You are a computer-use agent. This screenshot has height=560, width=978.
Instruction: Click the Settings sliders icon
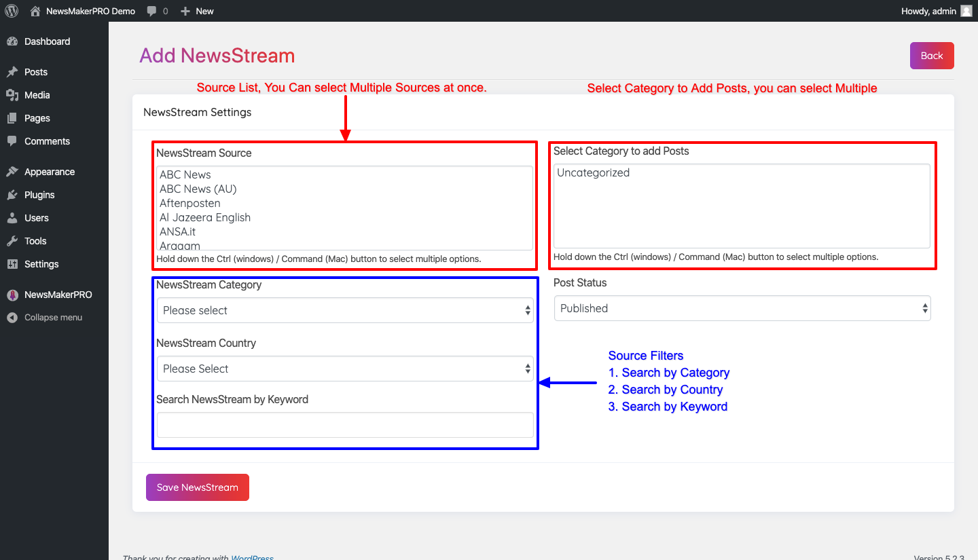pos(12,264)
